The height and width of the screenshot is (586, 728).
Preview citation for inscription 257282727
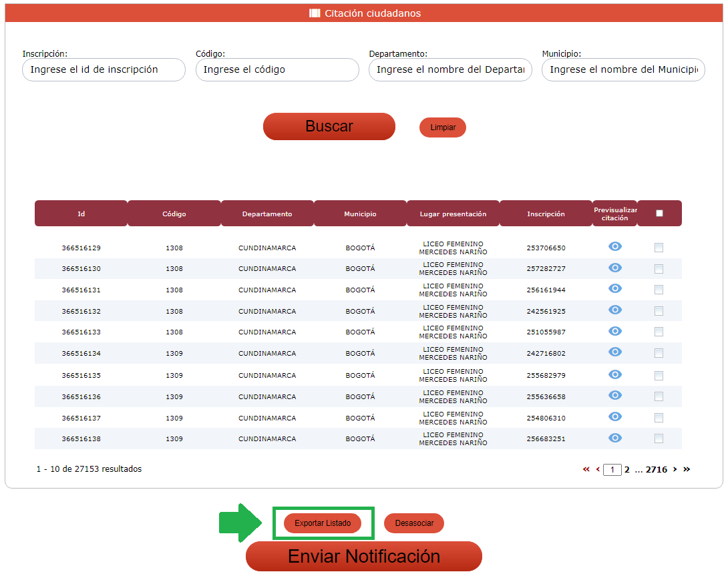pos(615,268)
